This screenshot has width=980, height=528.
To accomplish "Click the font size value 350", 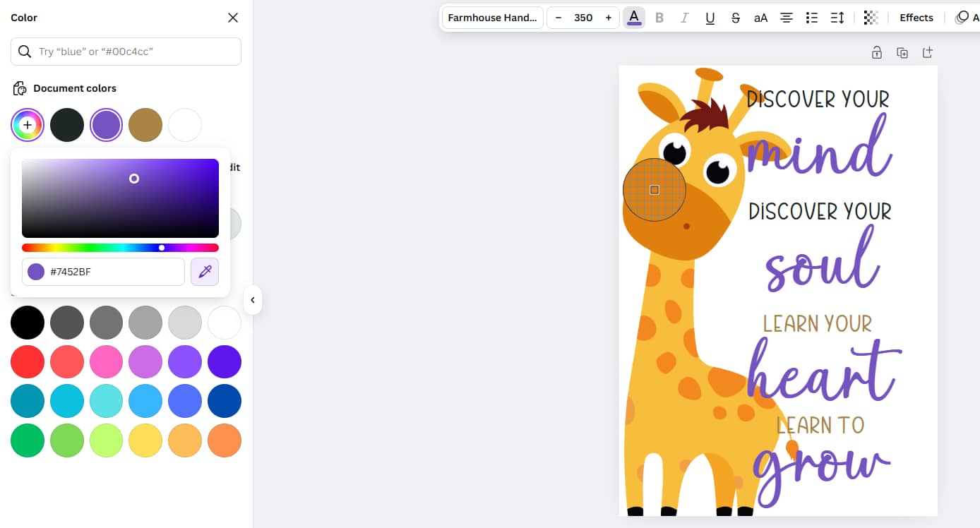I will pyautogui.click(x=583, y=18).
